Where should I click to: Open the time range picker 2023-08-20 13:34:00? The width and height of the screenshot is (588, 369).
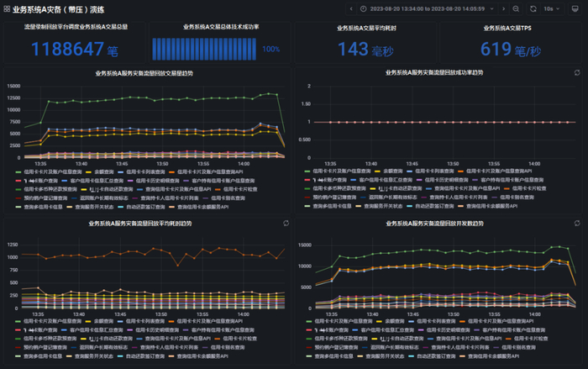[427, 8]
